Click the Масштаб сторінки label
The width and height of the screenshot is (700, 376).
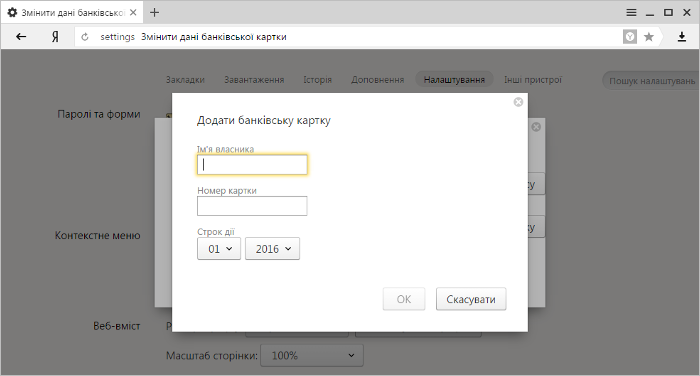pos(212,356)
